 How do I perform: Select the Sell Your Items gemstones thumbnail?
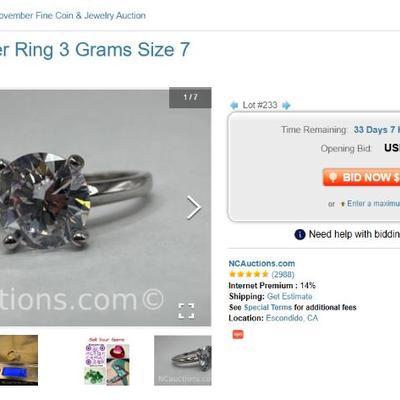[x=106, y=361]
